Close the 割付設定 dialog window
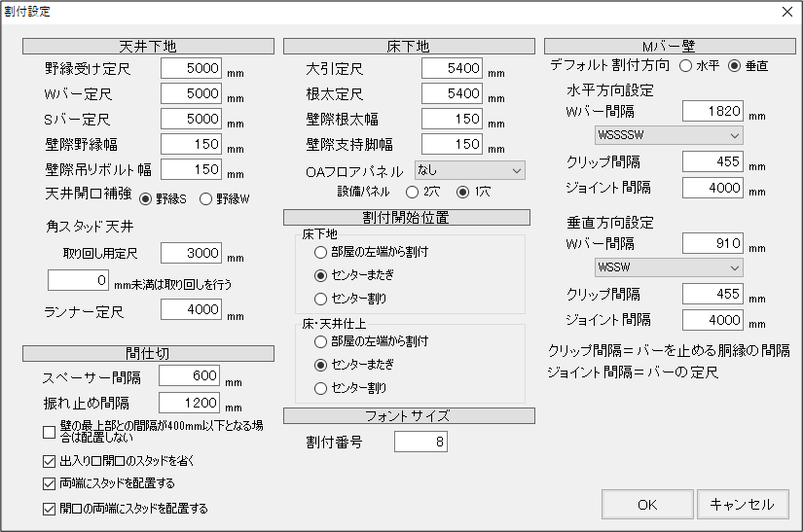803x532 pixels. (x=786, y=12)
